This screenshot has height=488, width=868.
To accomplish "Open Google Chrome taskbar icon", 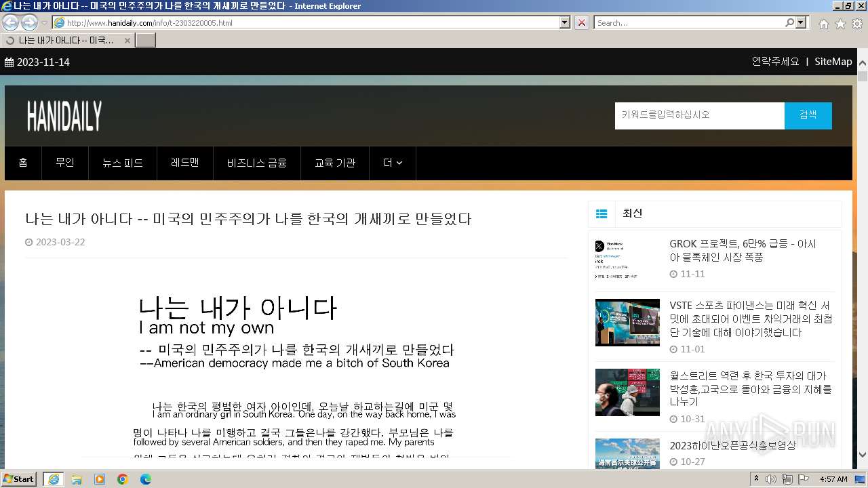I will (123, 479).
